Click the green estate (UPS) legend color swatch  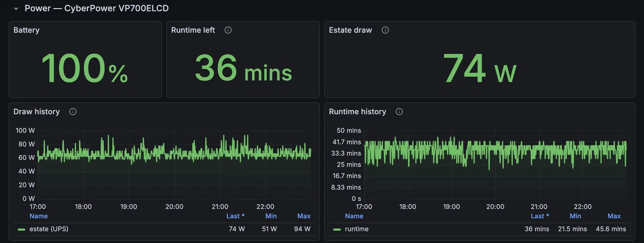22,229
